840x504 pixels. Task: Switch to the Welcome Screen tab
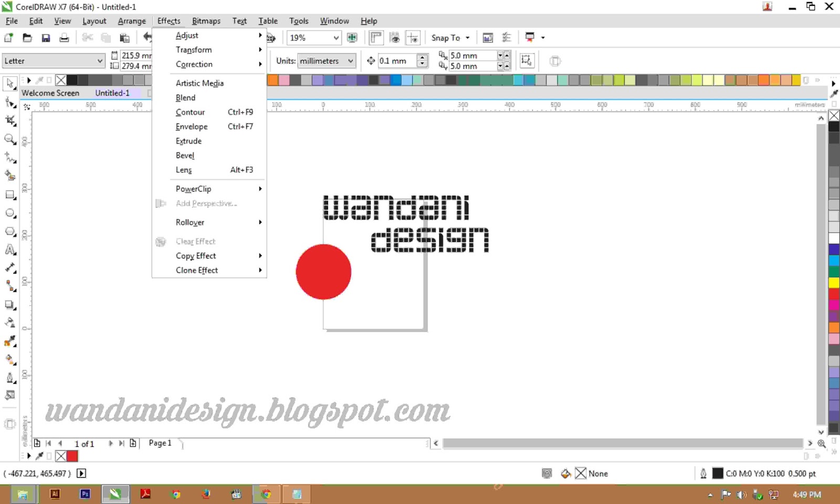(50, 93)
